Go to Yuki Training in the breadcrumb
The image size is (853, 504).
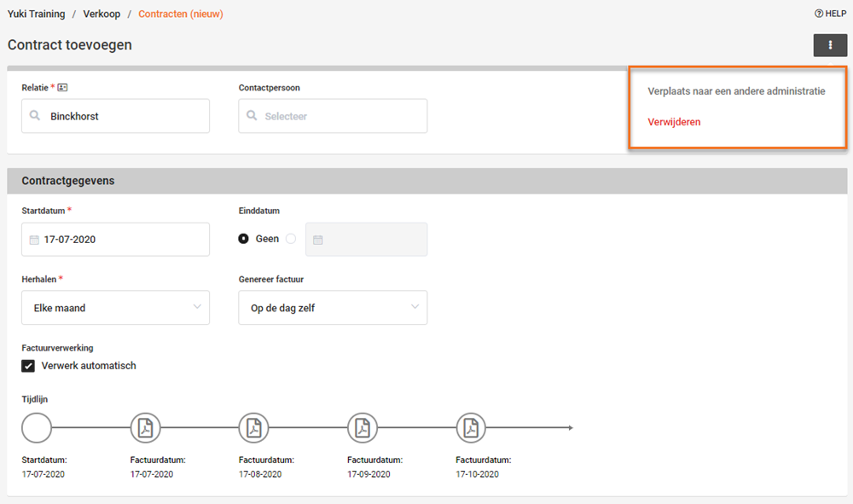tap(36, 14)
